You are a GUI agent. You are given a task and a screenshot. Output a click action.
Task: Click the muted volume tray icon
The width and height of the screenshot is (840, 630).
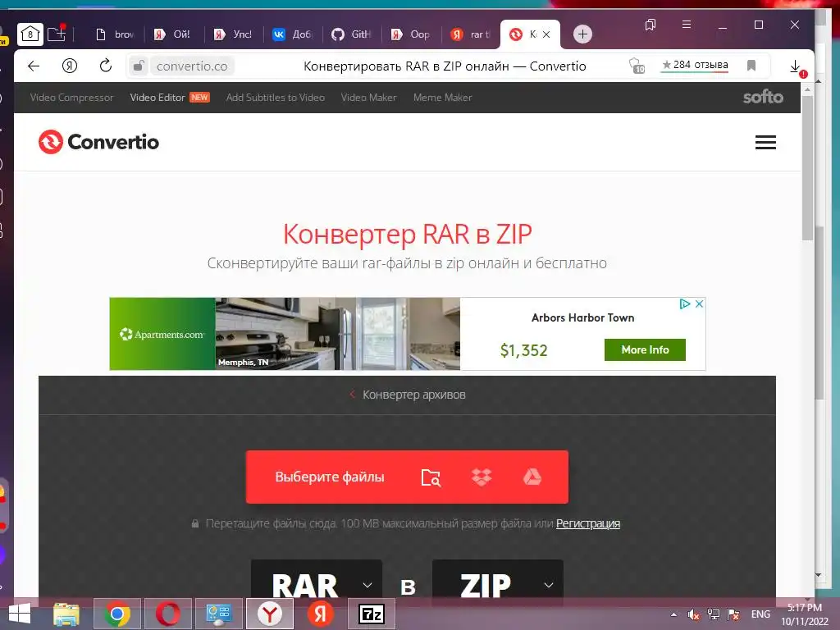694,614
